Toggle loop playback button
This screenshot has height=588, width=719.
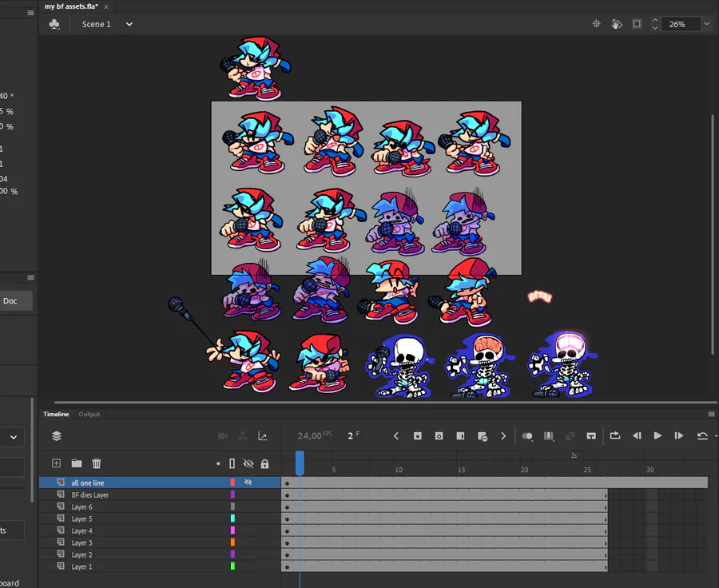[615, 435]
